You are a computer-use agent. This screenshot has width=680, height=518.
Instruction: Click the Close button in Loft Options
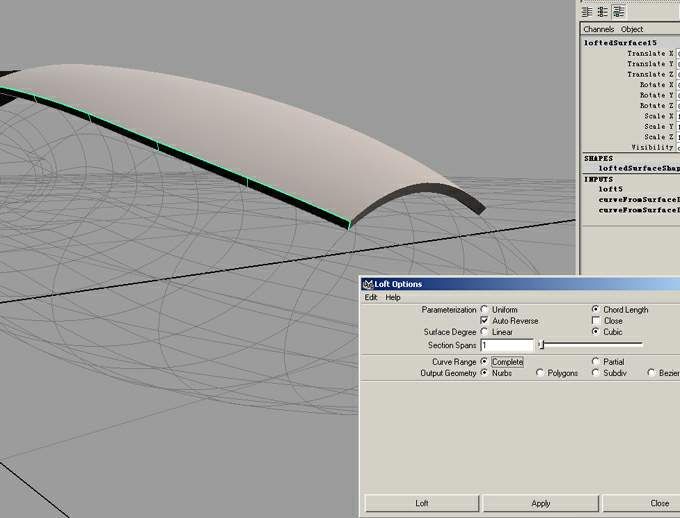tap(642, 503)
